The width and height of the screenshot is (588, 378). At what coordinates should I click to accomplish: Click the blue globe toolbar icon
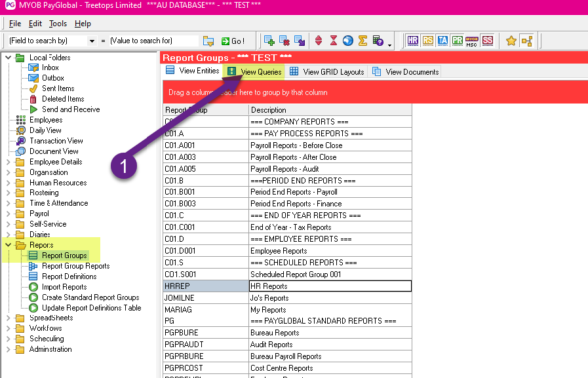click(348, 41)
